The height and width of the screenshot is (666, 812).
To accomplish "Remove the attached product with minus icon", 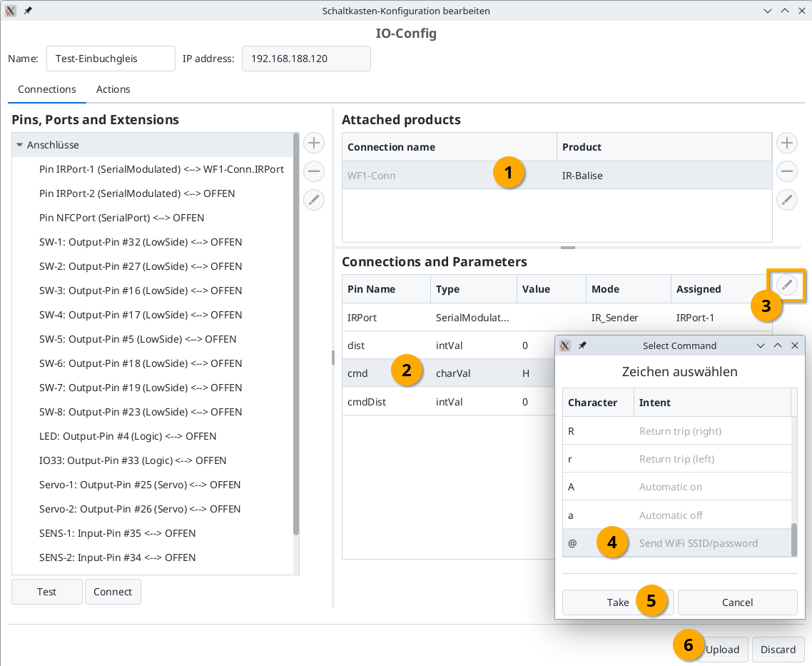I will pyautogui.click(x=786, y=171).
